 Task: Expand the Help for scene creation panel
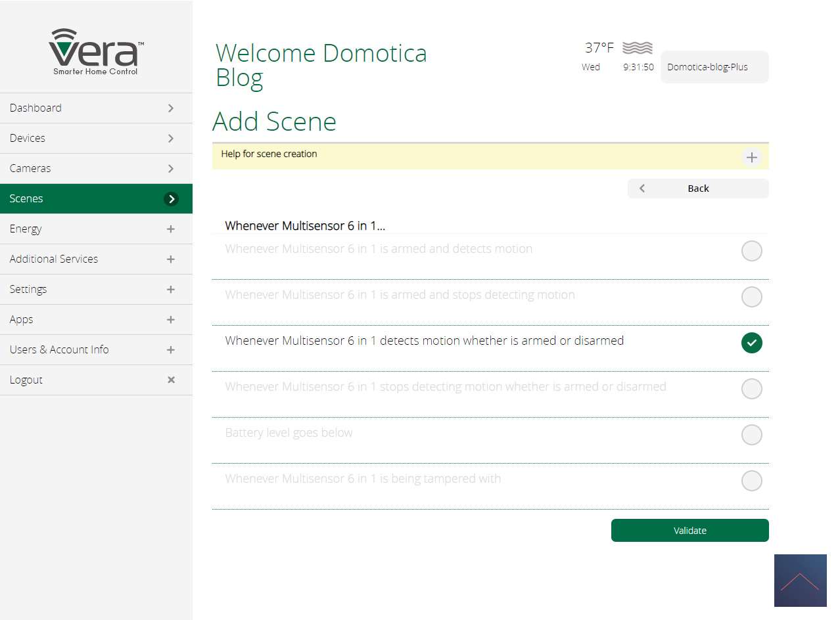click(x=751, y=158)
